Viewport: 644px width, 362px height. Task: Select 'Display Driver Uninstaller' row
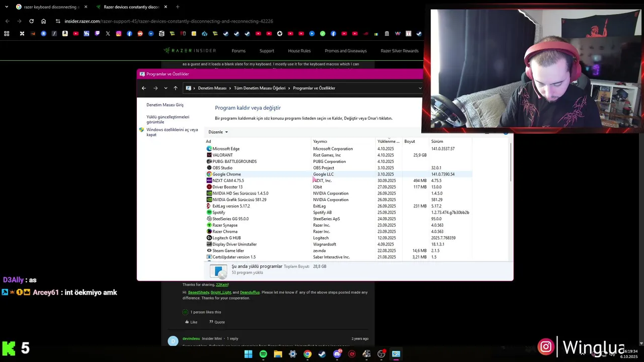pyautogui.click(x=339, y=244)
